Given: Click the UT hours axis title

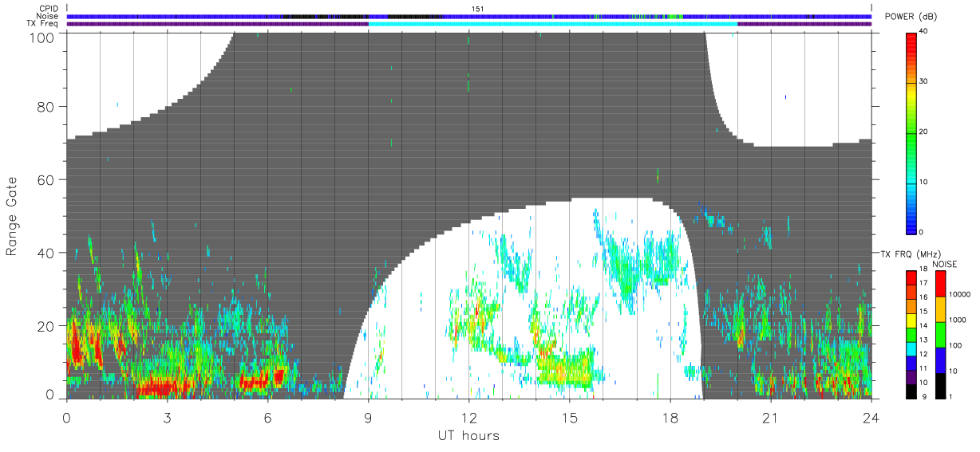Looking at the screenshot, I should [468, 435].
